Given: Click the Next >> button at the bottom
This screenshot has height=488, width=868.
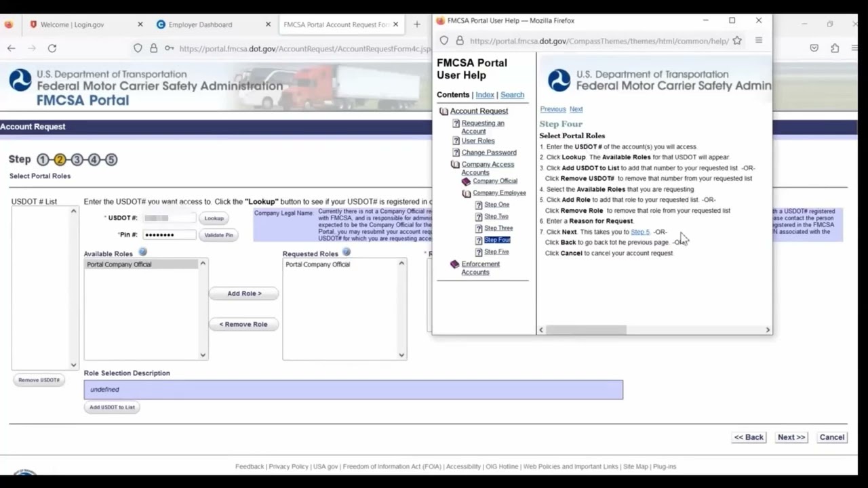Looking at the screenshot, I should click(791, 437).
